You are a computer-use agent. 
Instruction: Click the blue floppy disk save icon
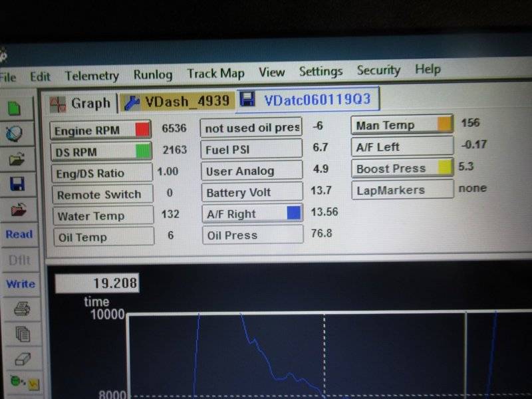point(17,184)
